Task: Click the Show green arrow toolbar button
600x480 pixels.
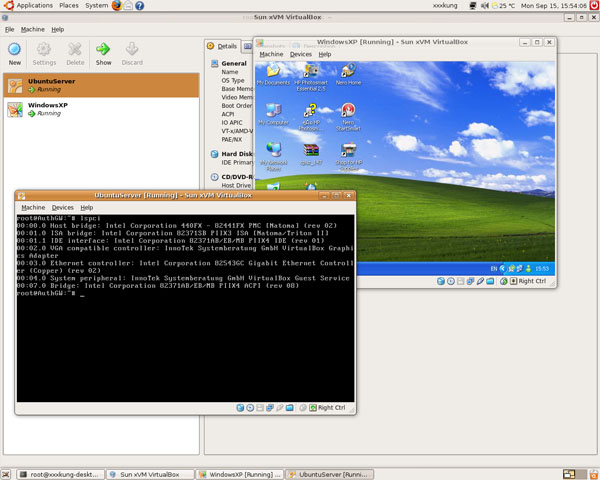Action: [x=103, y=54]
